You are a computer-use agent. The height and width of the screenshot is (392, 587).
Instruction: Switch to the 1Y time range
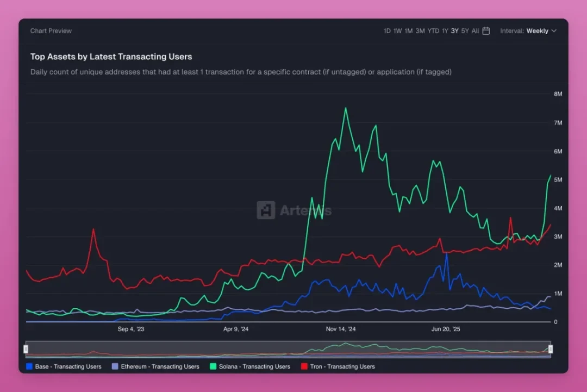(x=444, y=31)
